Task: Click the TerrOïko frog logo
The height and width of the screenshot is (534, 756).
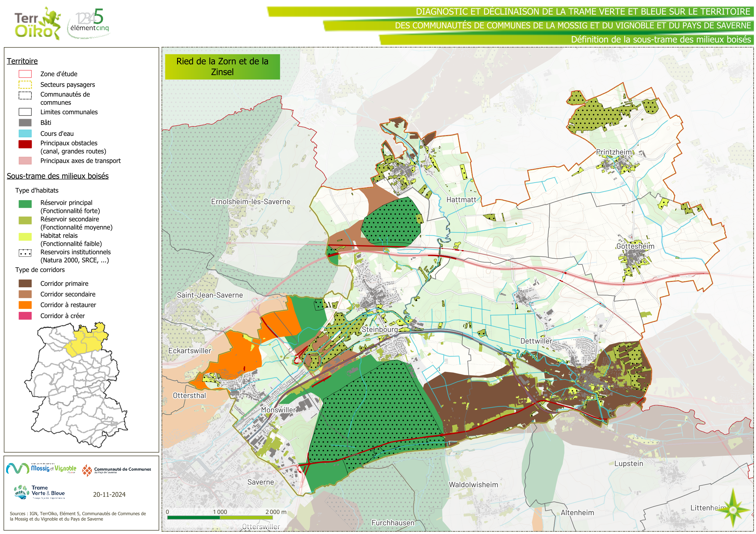Action: coord(37,24)
